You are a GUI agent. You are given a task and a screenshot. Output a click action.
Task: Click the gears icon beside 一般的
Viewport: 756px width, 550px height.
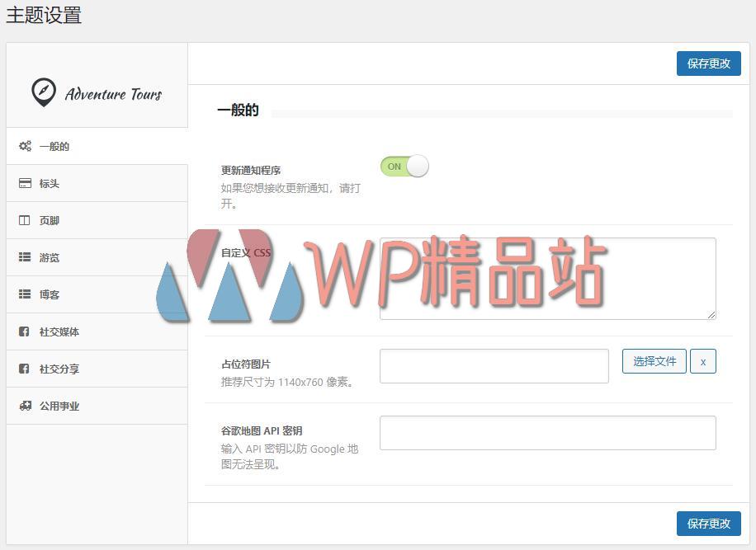(x=25, y=146)
